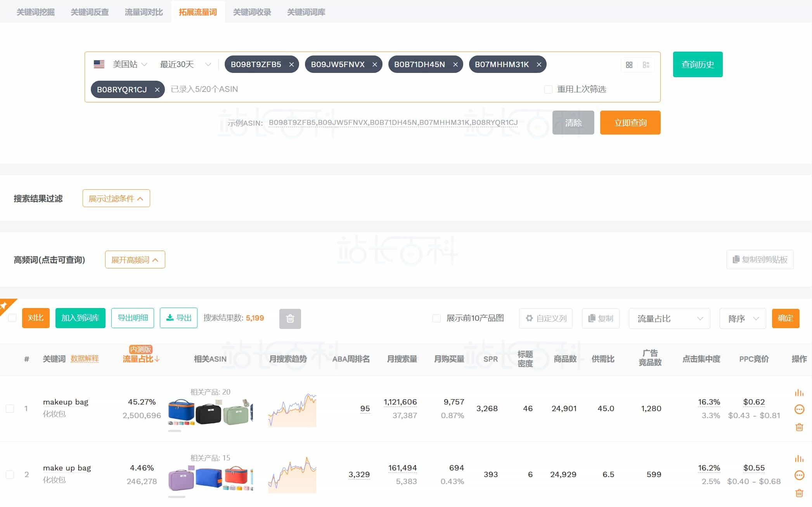The width and height of the screenshot is (812, 507).
Task: Switch to the grid view icon
Action: pyautogui.click(x=629, y=65)
